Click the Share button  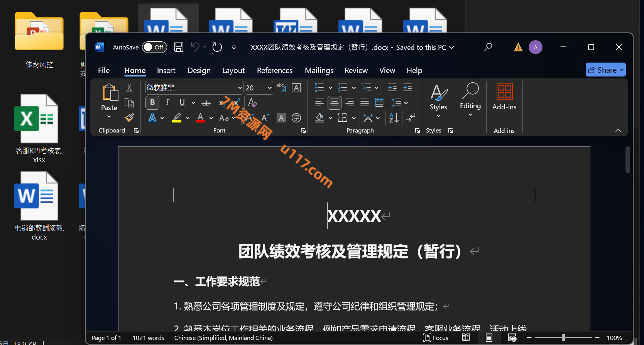(x=605, y=70)
